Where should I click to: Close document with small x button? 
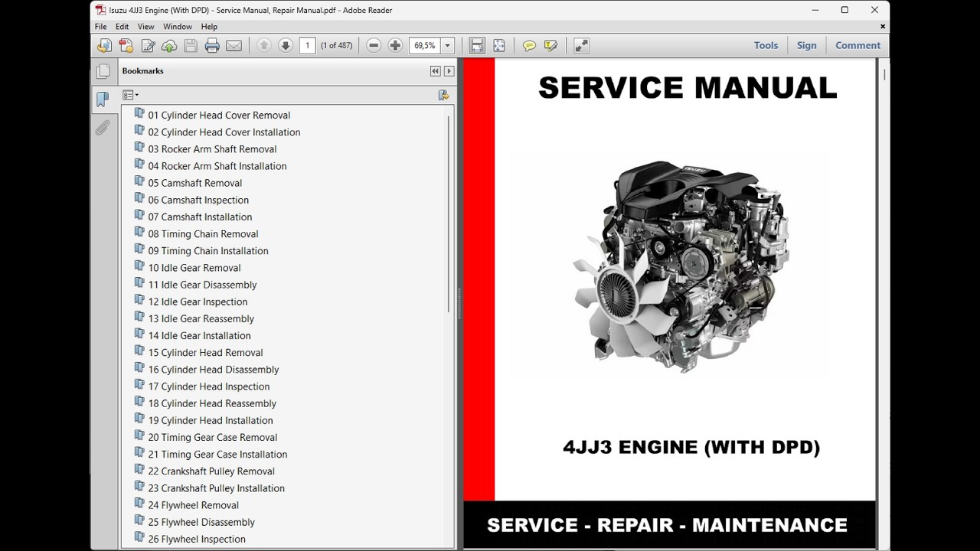point(883,27)
